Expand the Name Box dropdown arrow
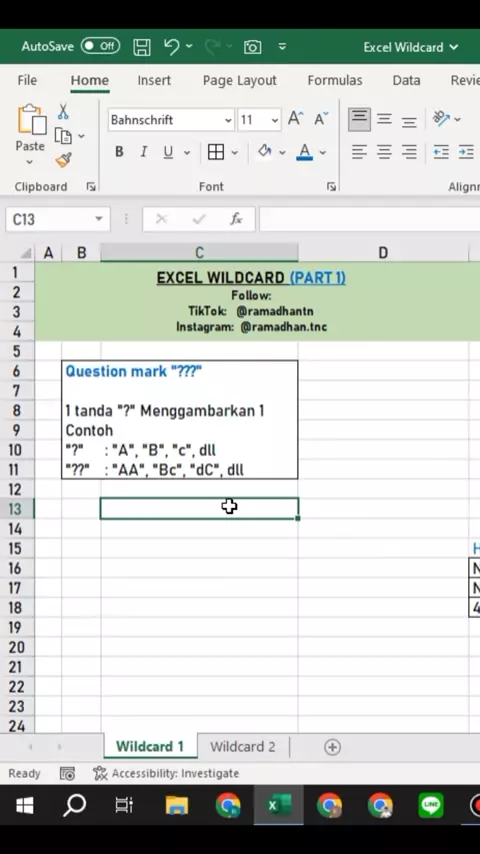This screenshot has width=480, height=854. click(x=99, y=219)
